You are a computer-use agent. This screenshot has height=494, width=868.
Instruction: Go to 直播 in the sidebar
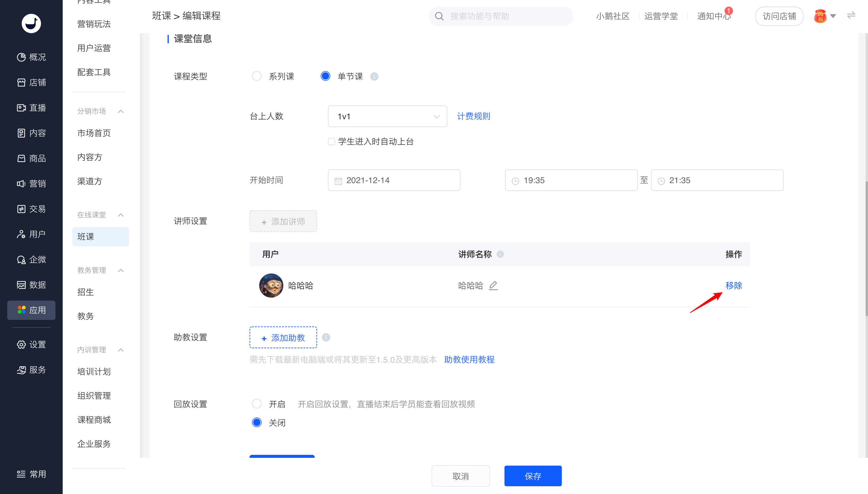coord(31,108)
